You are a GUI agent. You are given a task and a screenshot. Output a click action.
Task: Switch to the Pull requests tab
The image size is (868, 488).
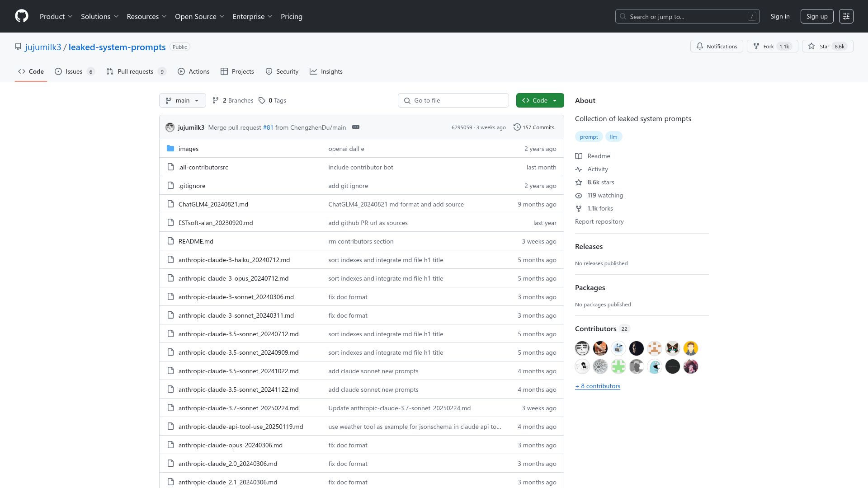coord(136,72)
